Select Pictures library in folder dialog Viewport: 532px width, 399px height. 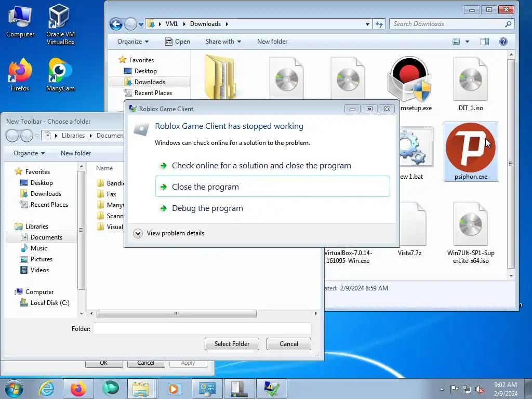41,259
